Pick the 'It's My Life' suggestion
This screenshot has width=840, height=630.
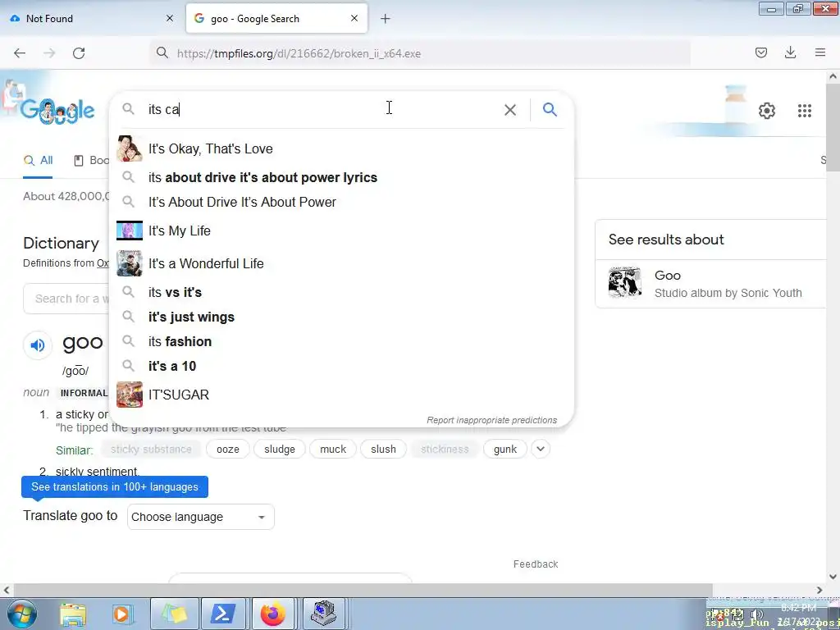(341, 231)
